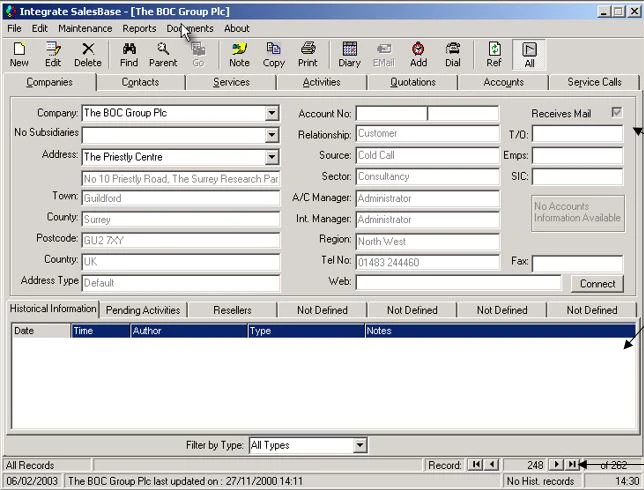The height and width of the screenshot is (490, 644).
Task: Switch to the Service Calls tab
Action: click(x=594, y=82)
